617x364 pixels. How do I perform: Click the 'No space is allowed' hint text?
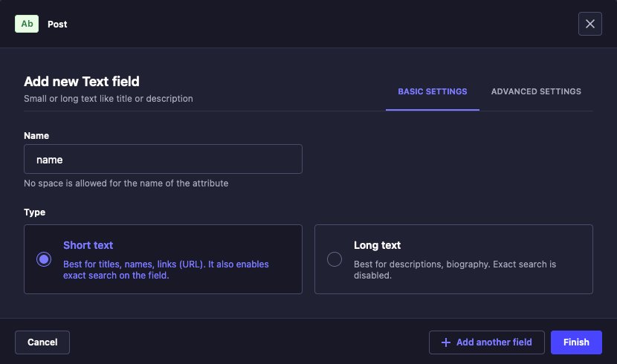(x=126, y=183)
